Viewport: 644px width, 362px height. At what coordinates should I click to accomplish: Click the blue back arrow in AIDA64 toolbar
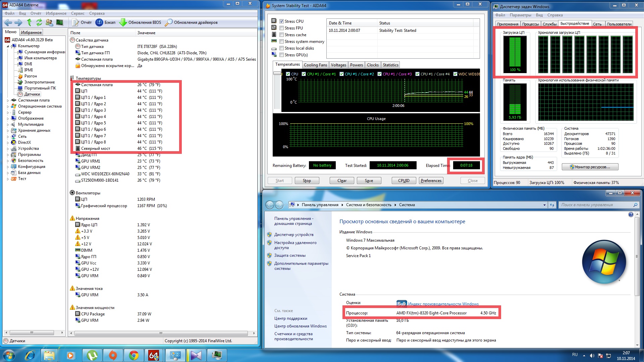tap(8, 22)
